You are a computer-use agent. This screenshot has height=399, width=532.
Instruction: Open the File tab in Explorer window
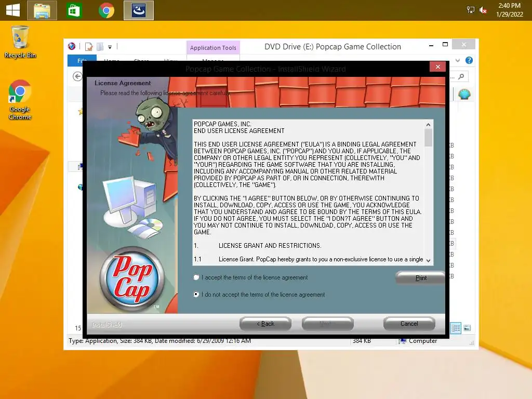(x=82, y=60)
